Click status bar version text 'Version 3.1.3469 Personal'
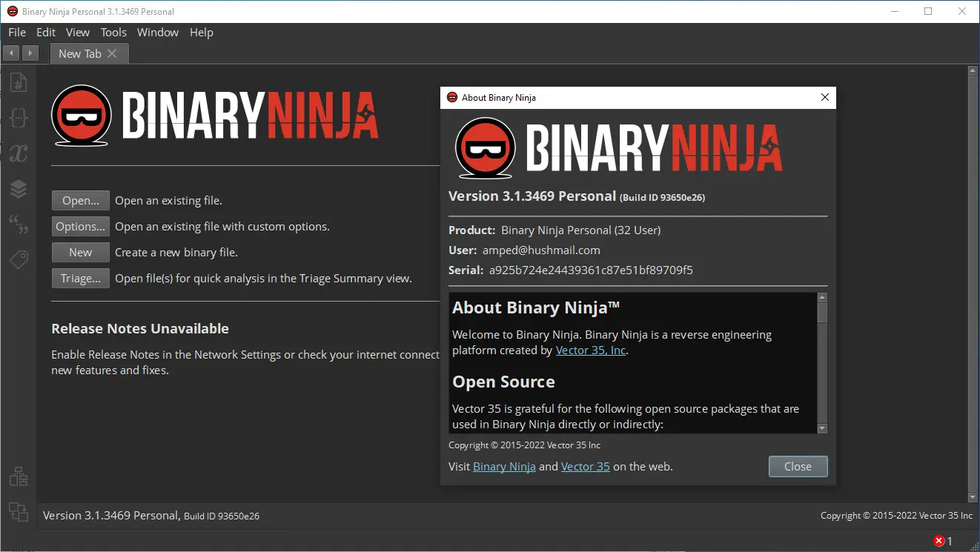Image resolution: width=980 pixels, height=552 pixels. [x=110, y=516]
